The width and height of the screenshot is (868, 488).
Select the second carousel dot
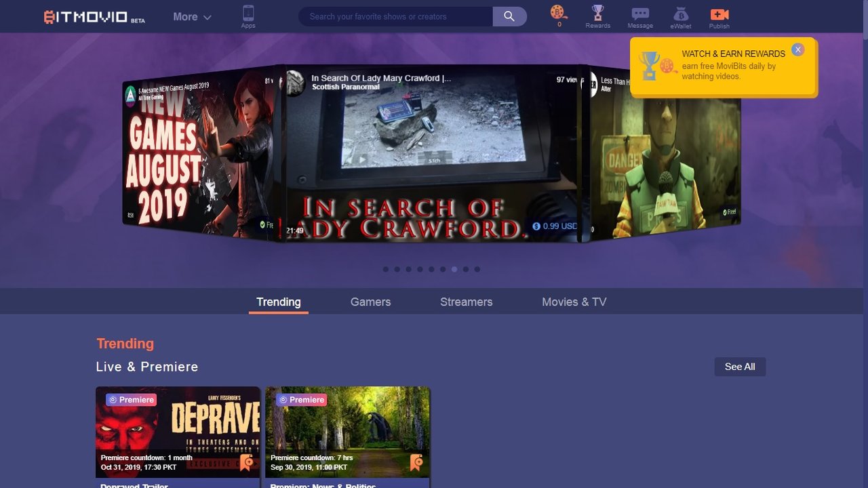click(397, 269)
